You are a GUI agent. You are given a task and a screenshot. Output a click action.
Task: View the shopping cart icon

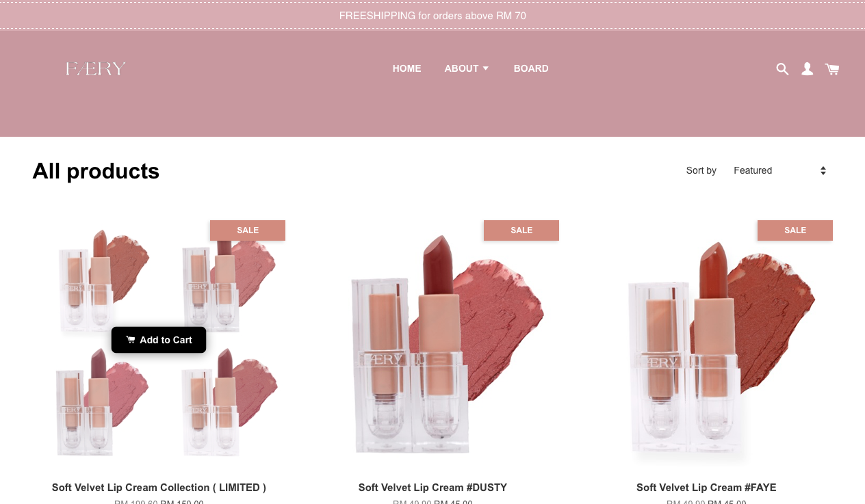(x=832, y=69)
